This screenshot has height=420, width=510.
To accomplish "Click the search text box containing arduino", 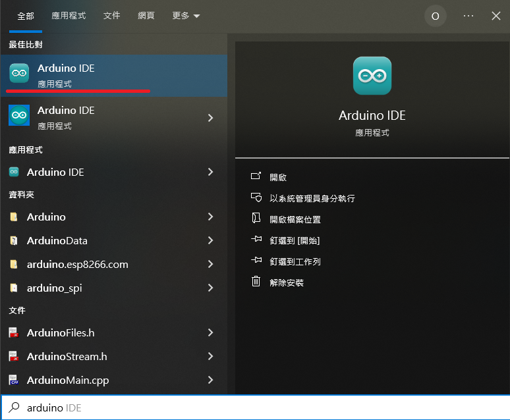I will pyautogui.click(x=255, y=407).
